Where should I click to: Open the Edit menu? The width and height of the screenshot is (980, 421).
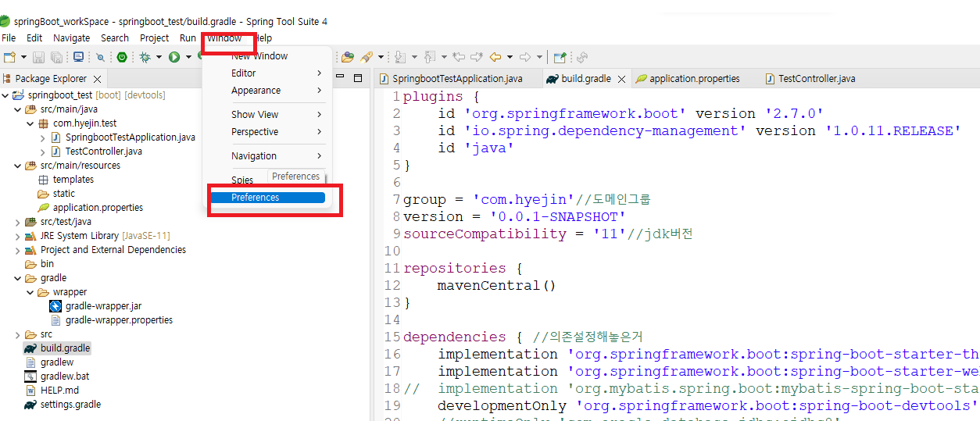coord(34,37)
